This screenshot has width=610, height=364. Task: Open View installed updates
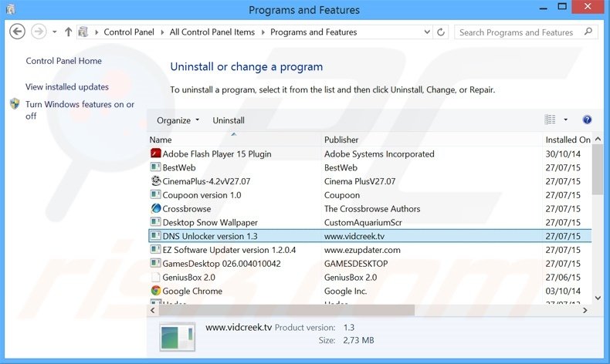[67, 87]
